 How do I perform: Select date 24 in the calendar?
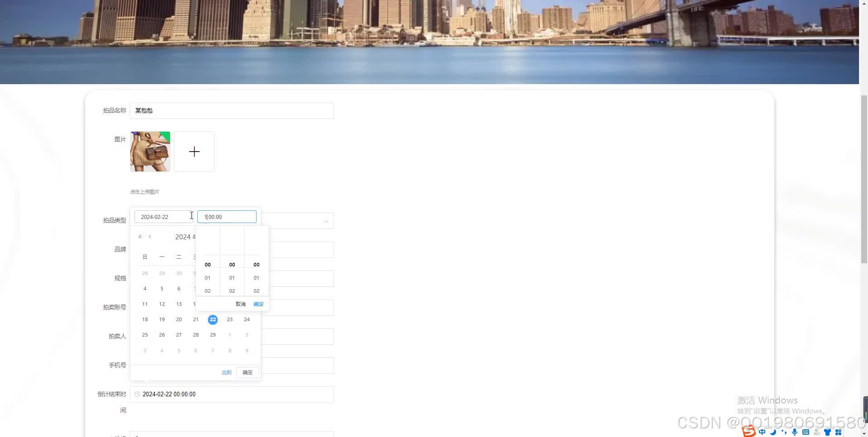[247, 319]
